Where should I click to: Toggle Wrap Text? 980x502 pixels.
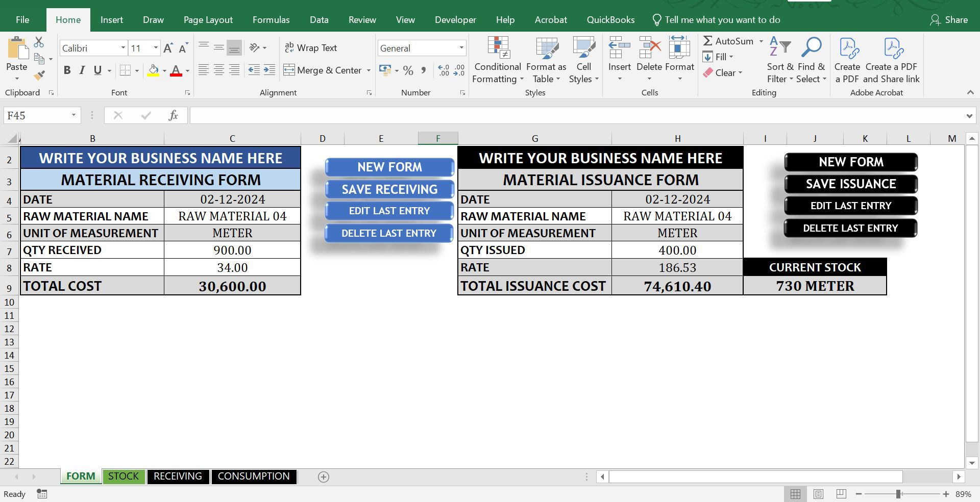pyautogui.click(x=311, y=48)
